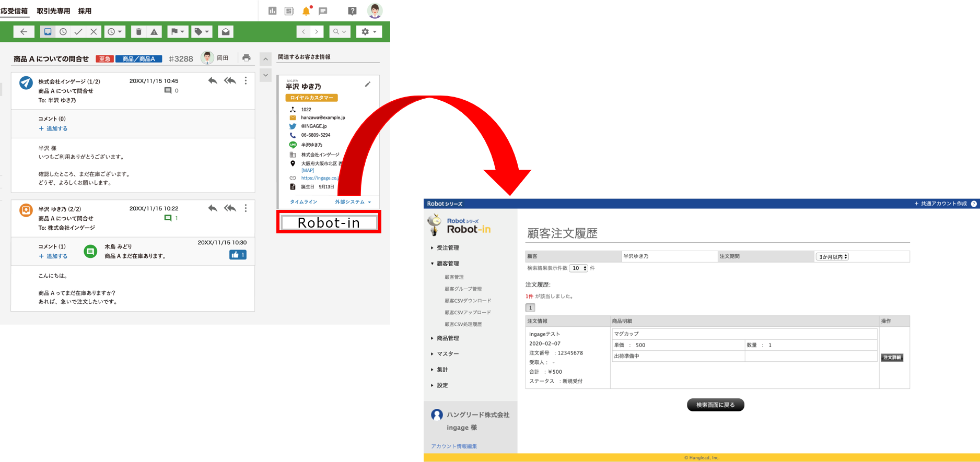The width and height of the screenshot is (980, 462).
Task: Open the help question mark icon
Action: (353, 11)
